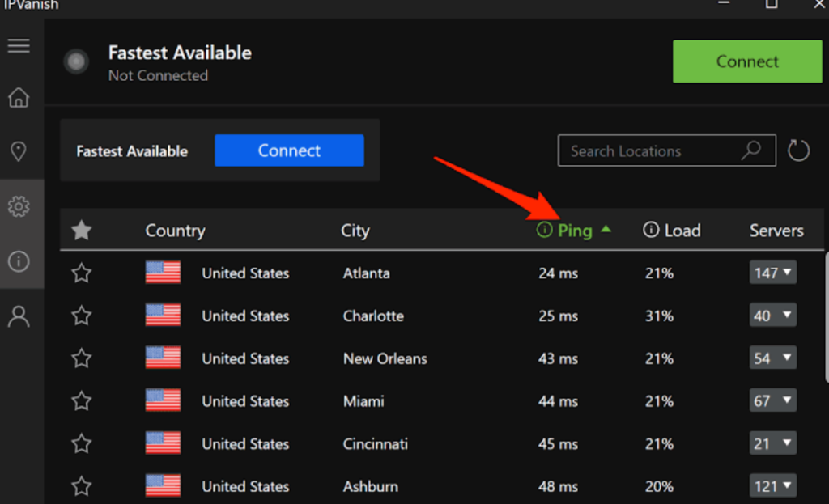Click the United States flag for New Orleans
Screen dimensions: 829x504
tap(163, 358)
